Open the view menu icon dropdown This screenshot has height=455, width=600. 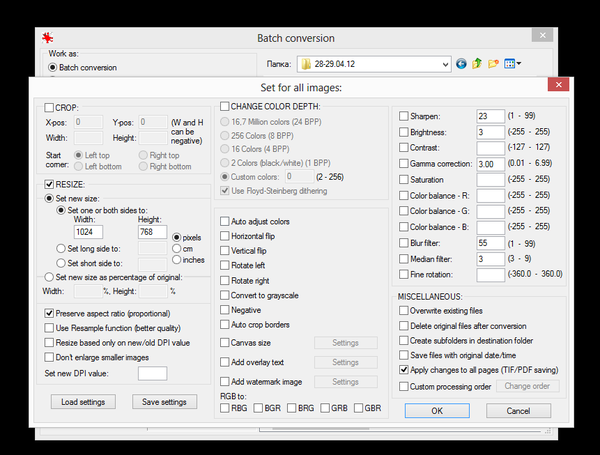512,64
